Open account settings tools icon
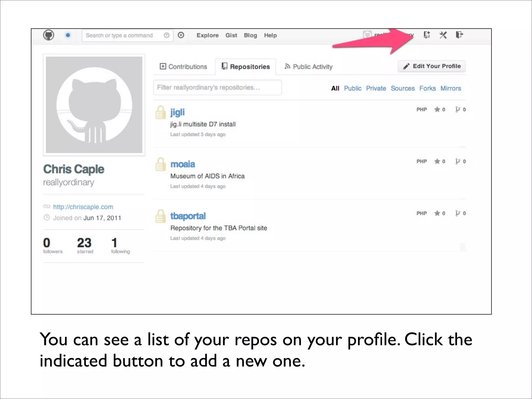Screen dimensions: 532x399 [443, 35]
